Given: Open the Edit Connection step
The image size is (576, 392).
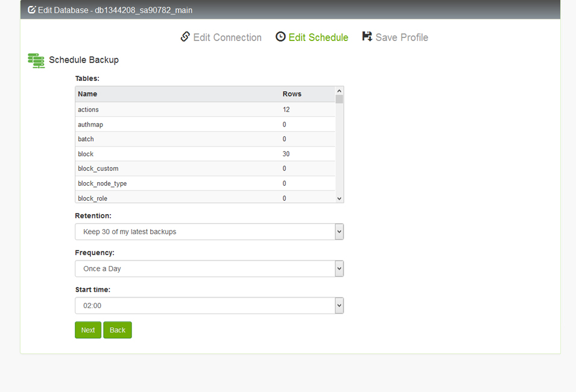Looking at the screenshot, I should pos(227,37).
